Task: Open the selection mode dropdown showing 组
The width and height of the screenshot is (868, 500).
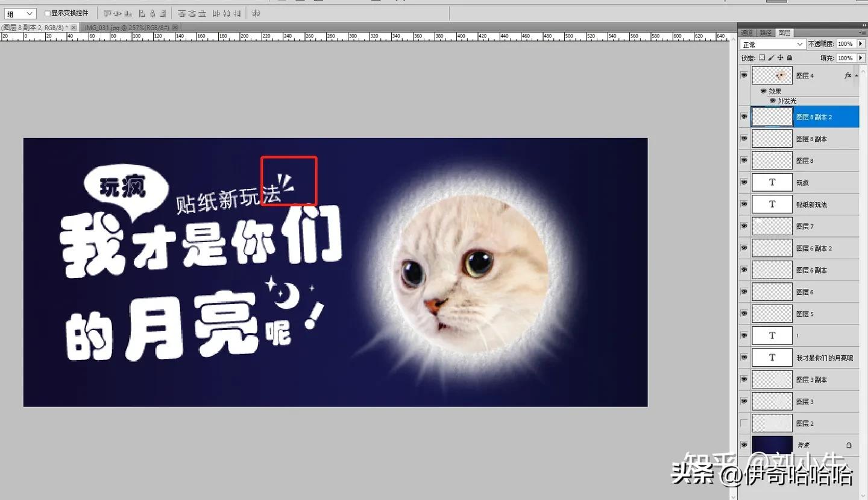Action: click(20, 13)
